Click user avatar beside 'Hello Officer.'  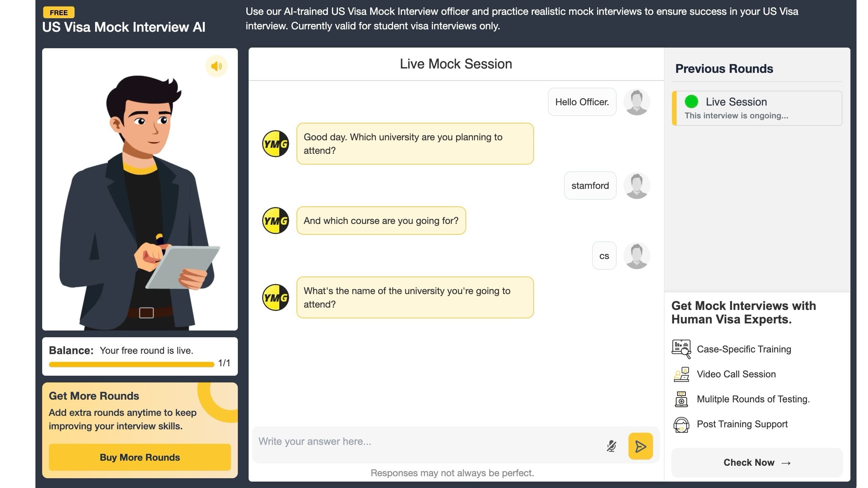636,102
